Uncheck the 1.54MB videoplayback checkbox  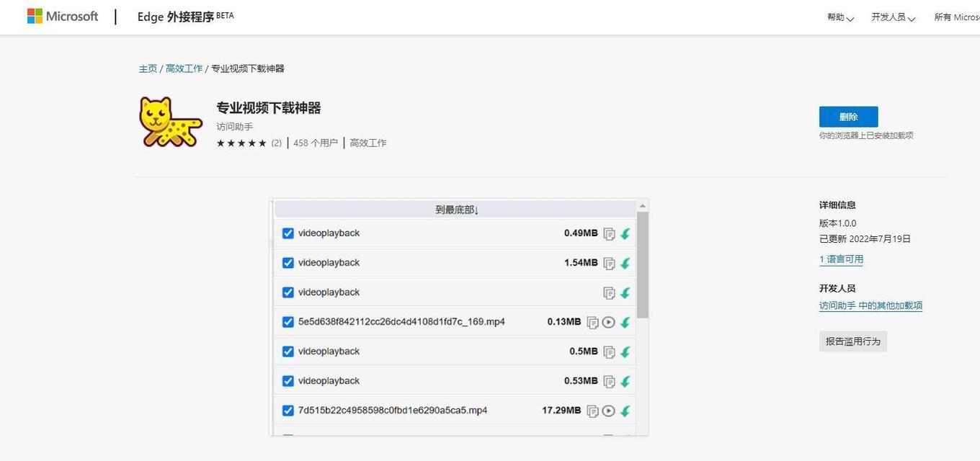(288, 263)
